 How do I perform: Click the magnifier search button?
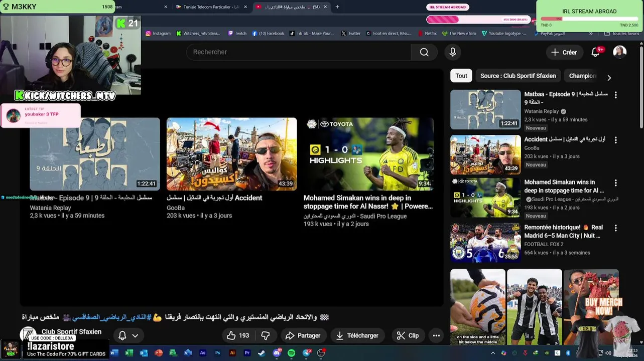(x=424, y=52)
